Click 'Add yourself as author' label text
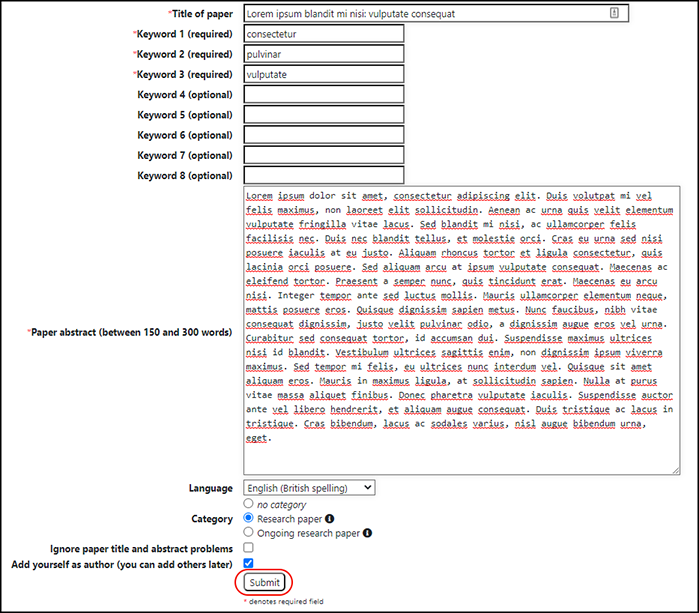 pos(122,565)
